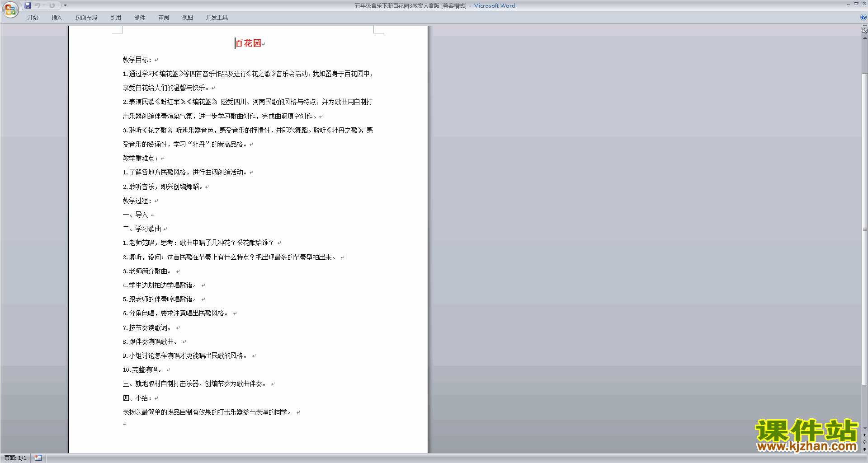Click the Save floppy disk icon
The height and width of the screenshot is (463, 868).
click(x=28, y=5)
